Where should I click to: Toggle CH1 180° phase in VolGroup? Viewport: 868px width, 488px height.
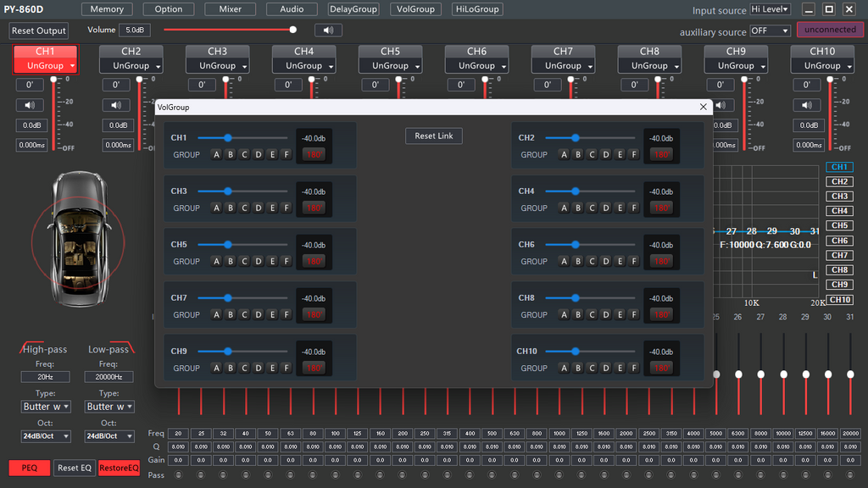tap(314, 154)
